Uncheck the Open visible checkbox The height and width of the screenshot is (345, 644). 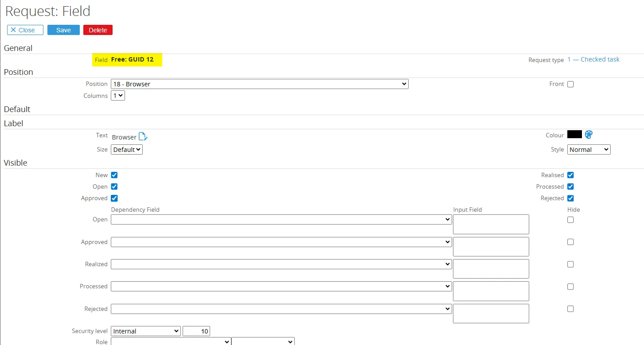[x=114, y=186]
